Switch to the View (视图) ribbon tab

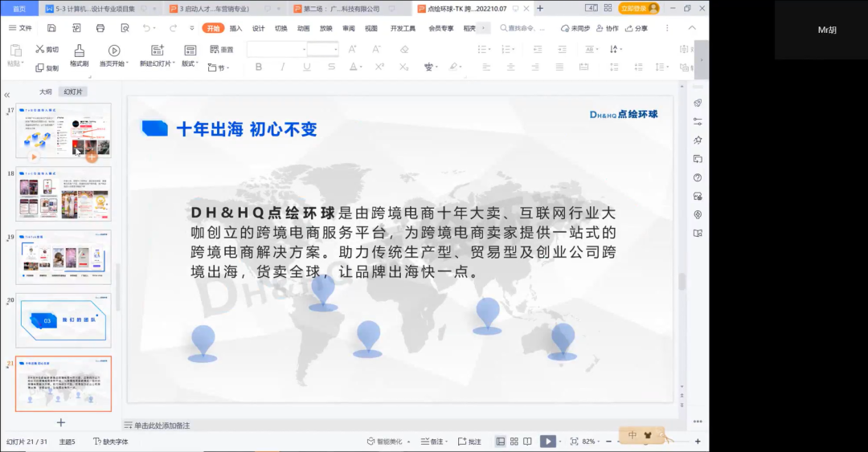pyautogui.click(x=371, y=28)
